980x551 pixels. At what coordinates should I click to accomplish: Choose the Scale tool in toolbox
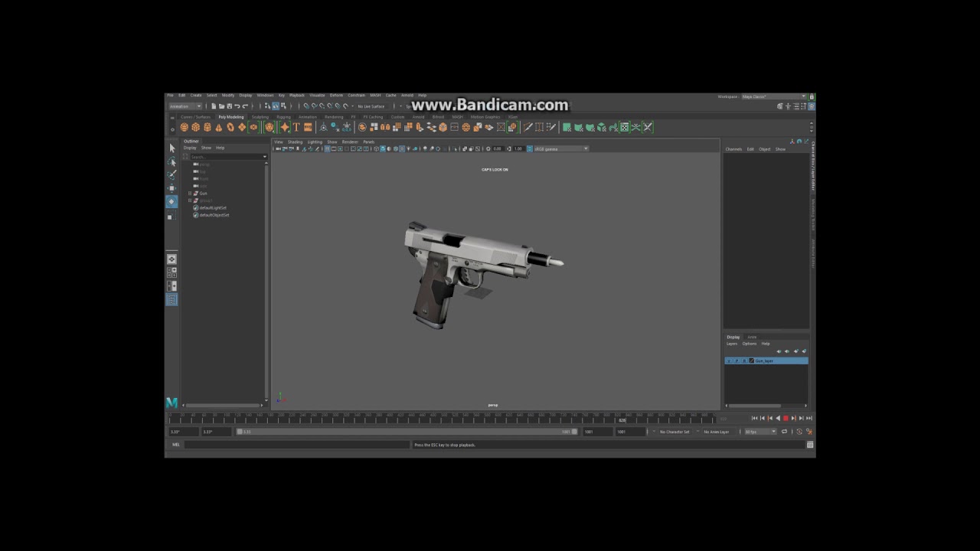171,216
